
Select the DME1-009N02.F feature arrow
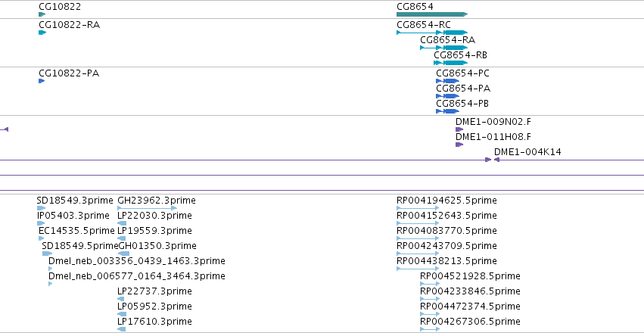459,129
